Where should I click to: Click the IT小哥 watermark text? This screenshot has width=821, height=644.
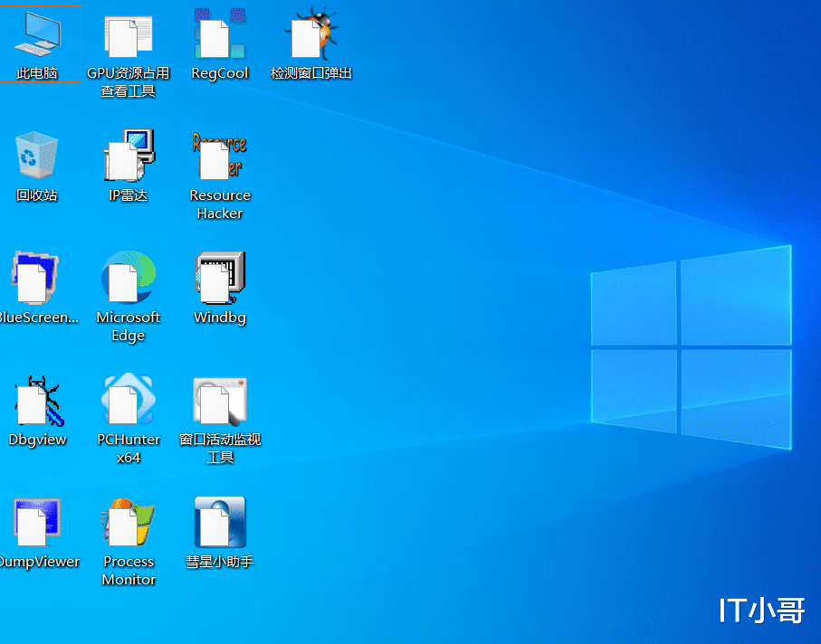pyautogui.click(x=760, y=611)
